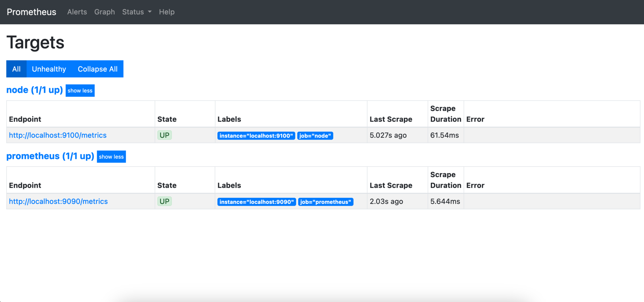Image resolution: width=644 pixels, height=302 pixels.
Task: Show all targets with the All filter
Action: [16, 69]
